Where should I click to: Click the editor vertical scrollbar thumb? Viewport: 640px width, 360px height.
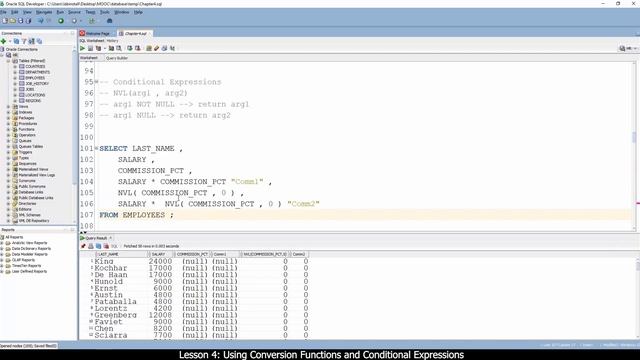[x=633, y=137]
